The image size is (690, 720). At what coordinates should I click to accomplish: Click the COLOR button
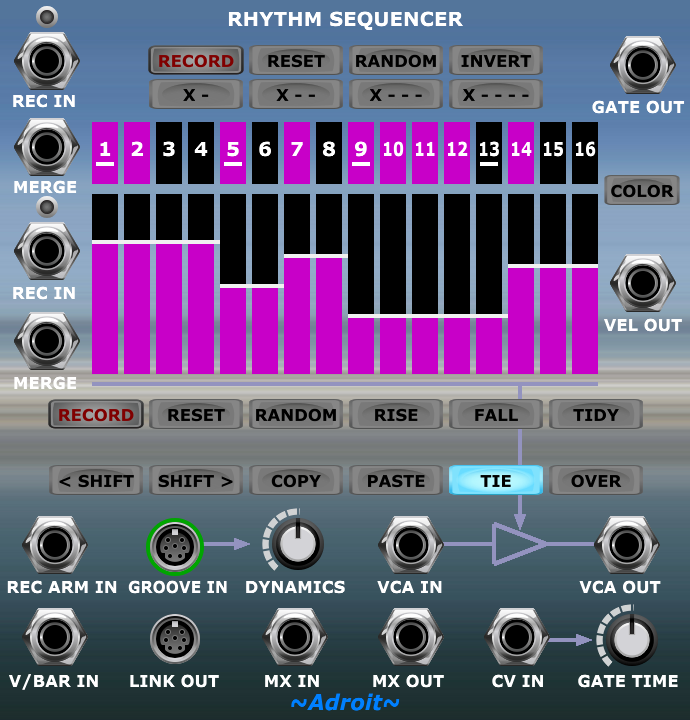pos(642,190)
